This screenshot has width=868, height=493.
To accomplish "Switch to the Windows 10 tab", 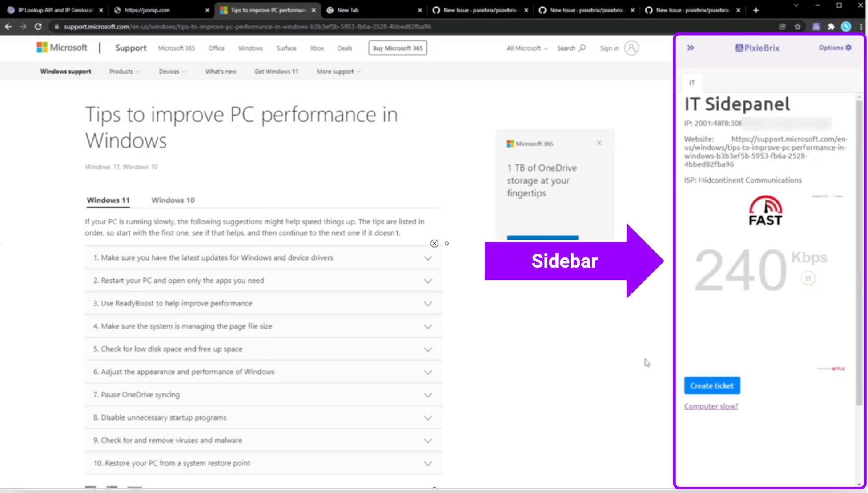I will tap(173, 200).
